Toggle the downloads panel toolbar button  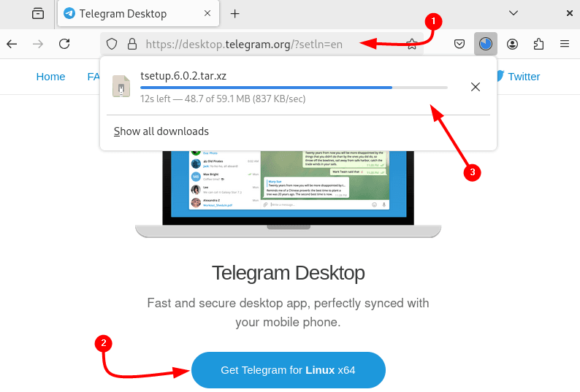pos(485,44)
